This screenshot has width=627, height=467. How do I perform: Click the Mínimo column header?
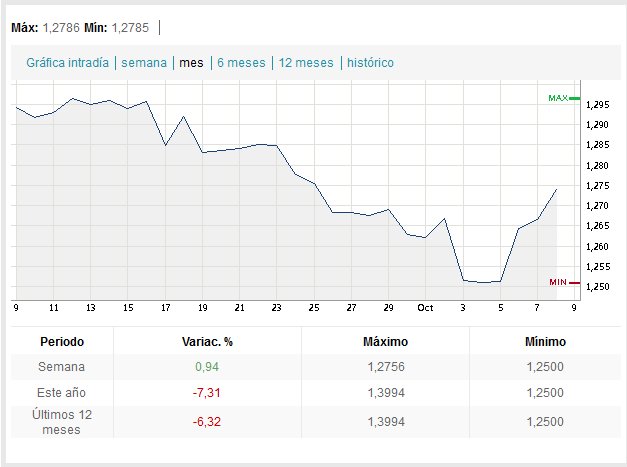(545, 342)
